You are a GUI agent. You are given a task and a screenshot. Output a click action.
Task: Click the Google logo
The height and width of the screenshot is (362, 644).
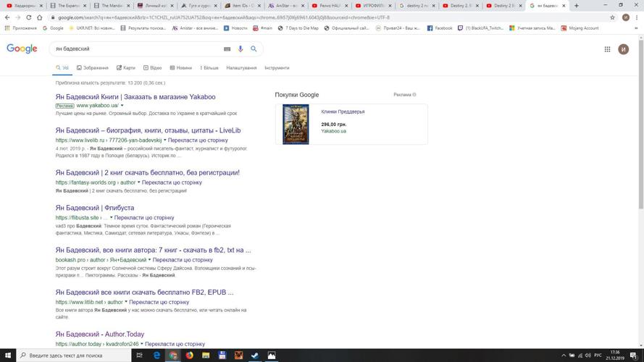point(22,49)
